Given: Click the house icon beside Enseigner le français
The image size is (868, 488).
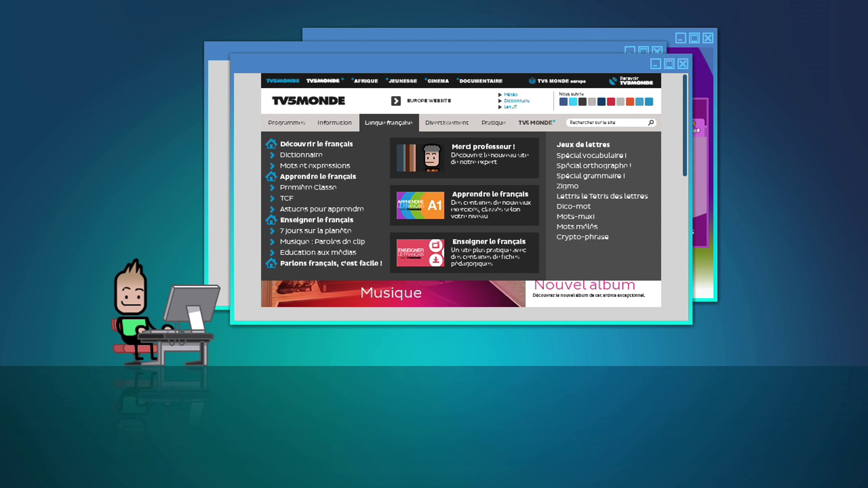Looking at the screenshot, I should 271,220.
